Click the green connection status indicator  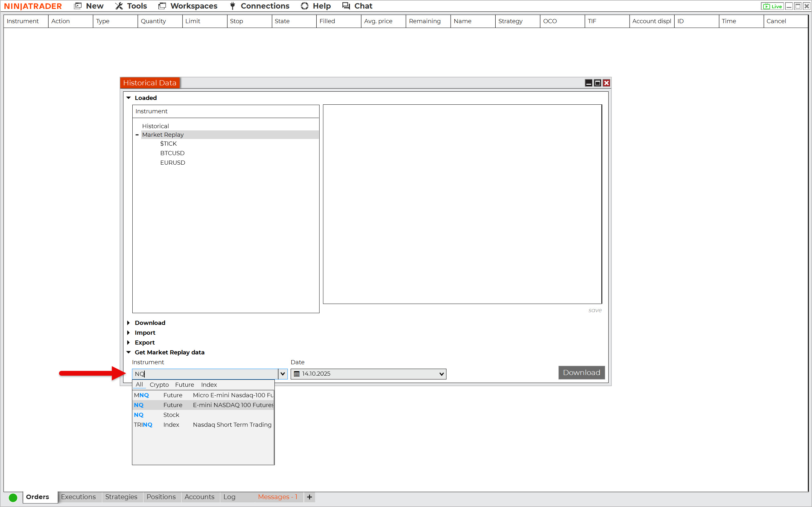[13, 497]
